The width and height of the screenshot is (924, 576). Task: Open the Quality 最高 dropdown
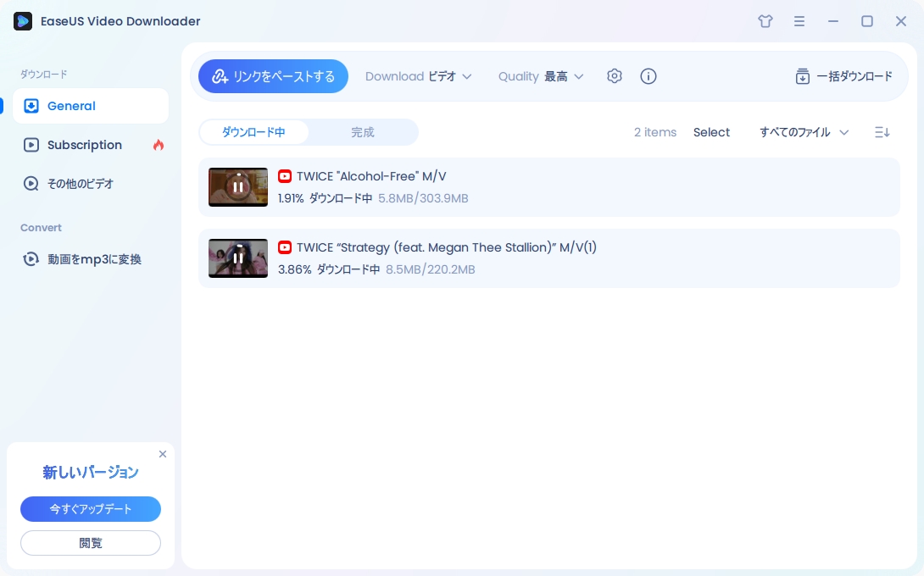[x=541, y=75]
